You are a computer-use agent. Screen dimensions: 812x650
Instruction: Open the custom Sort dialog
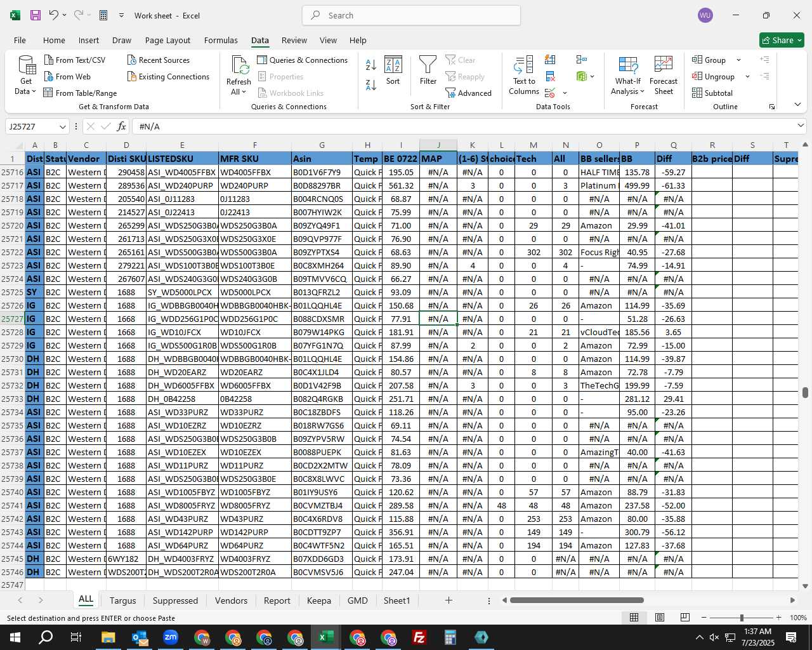[393, 70]
